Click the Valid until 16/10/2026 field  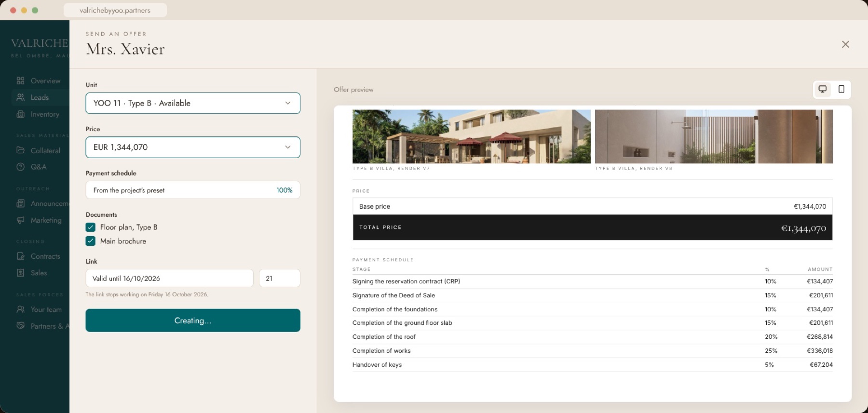coord(169,278)
